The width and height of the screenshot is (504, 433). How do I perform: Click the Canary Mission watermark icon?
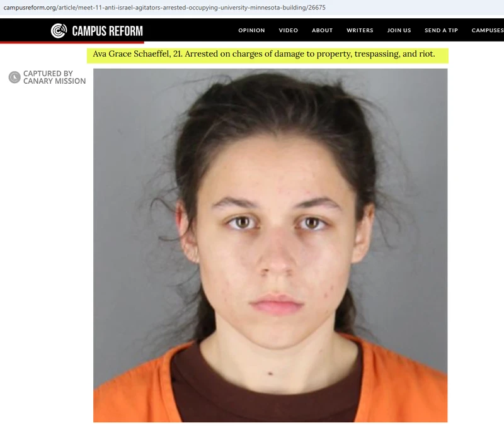[x=14, y=77]
